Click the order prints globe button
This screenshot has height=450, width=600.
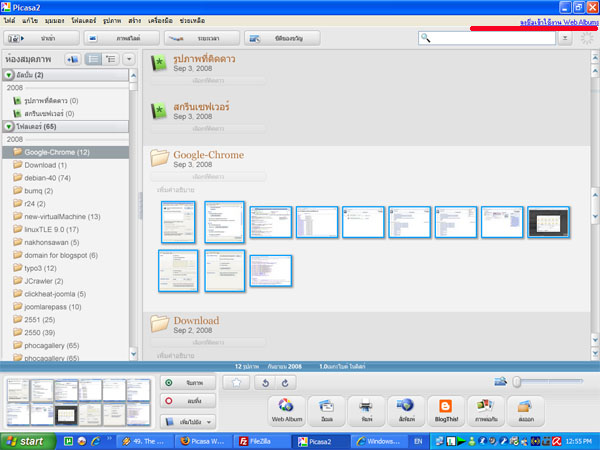point(406,411)
